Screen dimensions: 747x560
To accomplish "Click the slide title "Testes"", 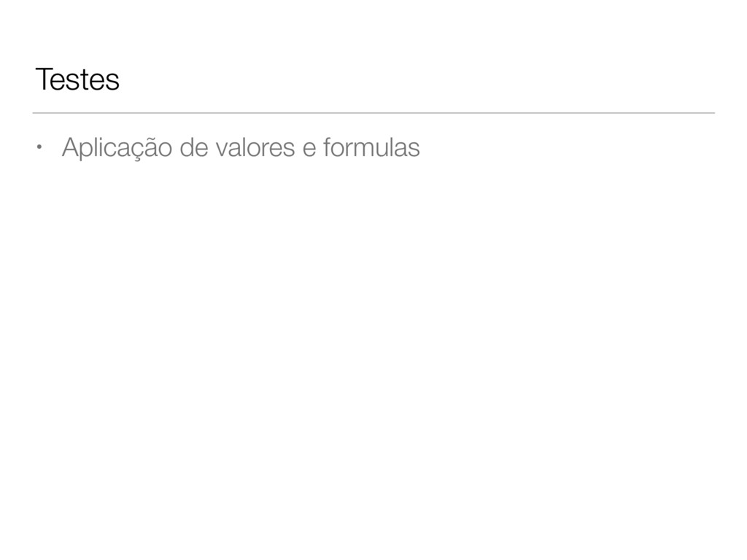I will (77, 79).
